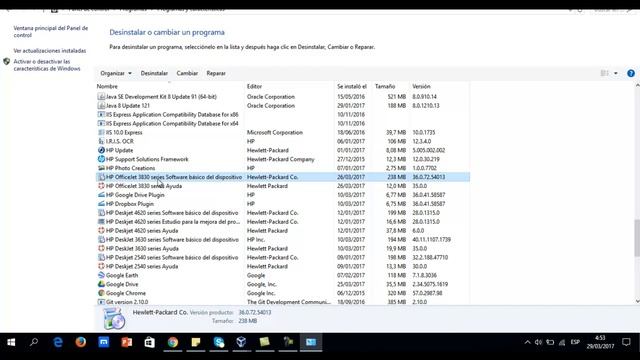The width and height of the screenshot is (640, 360).
Task: Open PowerPoint from the taskbar
Action: tap(127, 342)
